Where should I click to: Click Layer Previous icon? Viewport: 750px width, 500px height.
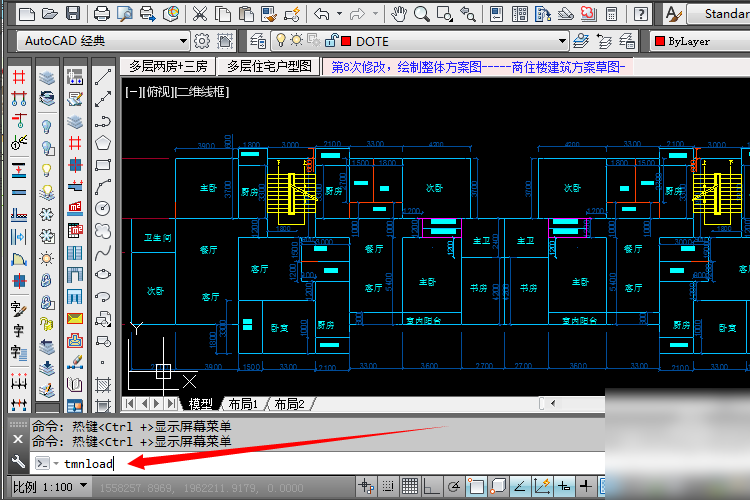(x=604, y=41)
